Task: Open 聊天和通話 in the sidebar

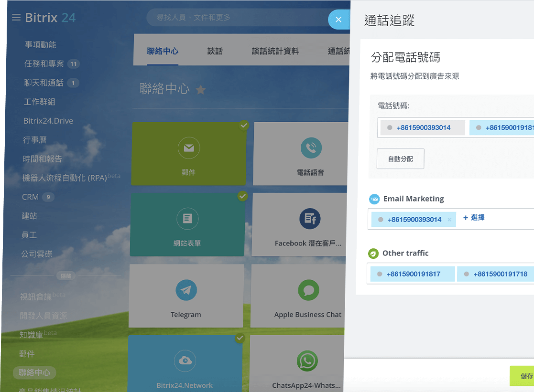Action: pos(44,83)
